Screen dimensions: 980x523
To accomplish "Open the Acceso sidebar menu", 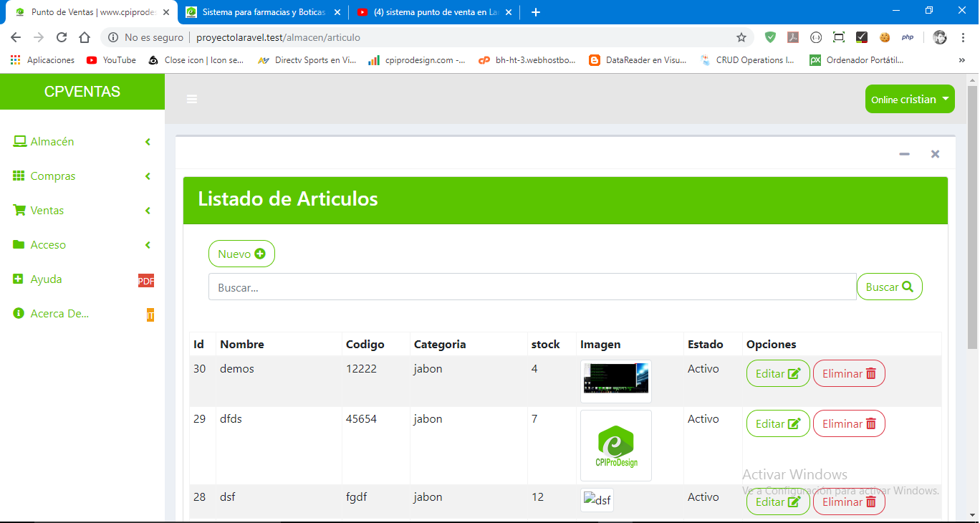I will point(48,245).
